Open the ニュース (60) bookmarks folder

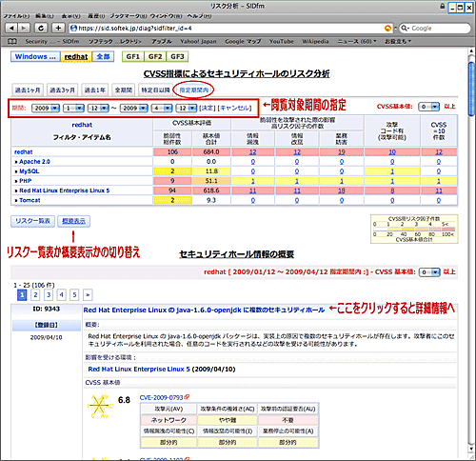click(x=357, y=42)
